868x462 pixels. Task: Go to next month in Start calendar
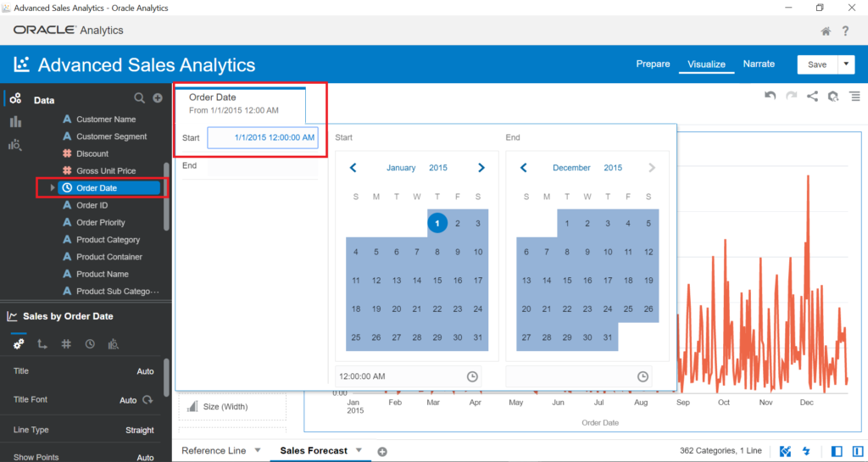(x=481, y=168)
